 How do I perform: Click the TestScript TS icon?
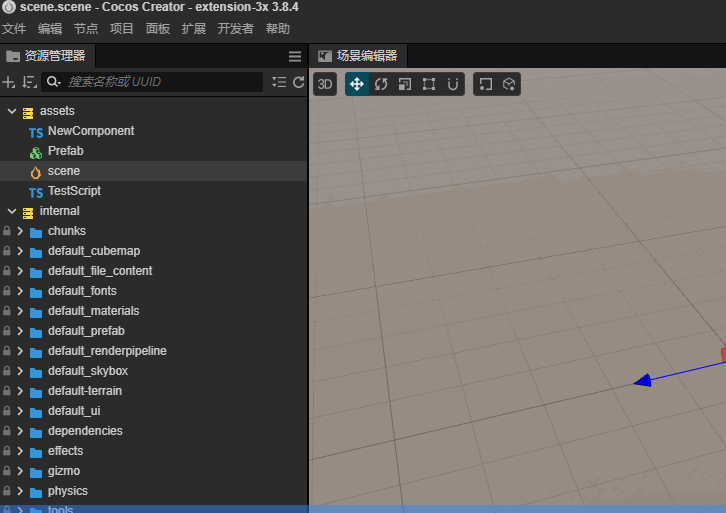point(36,193)
